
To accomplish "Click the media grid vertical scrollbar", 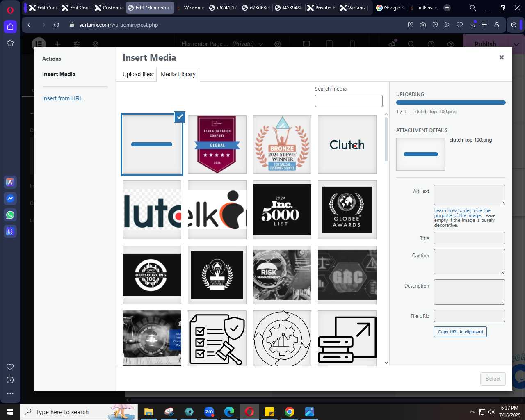I will tap(386, 139).
